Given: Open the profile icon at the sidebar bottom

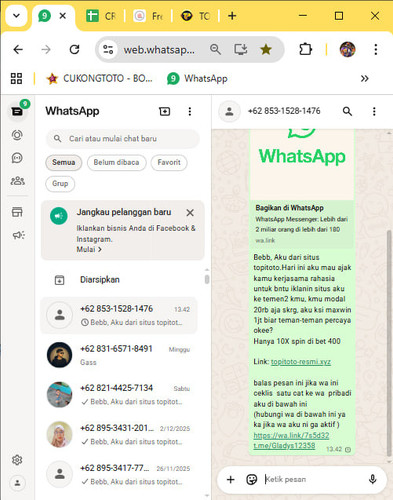Looking at the screenshot, I should [17, 483].
